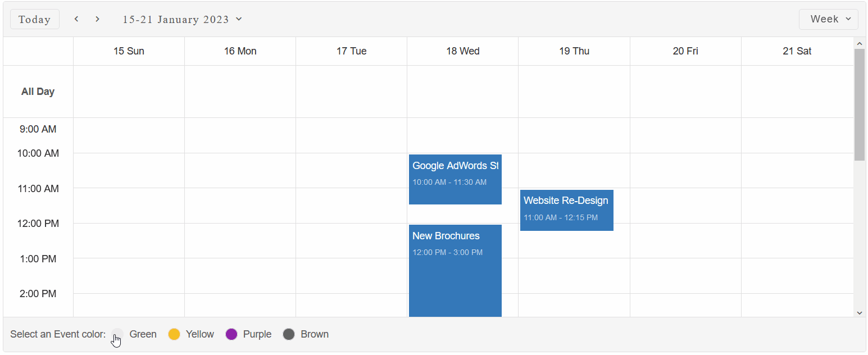Click the Today button
This screenshot has height=355, width=868.
35,19
